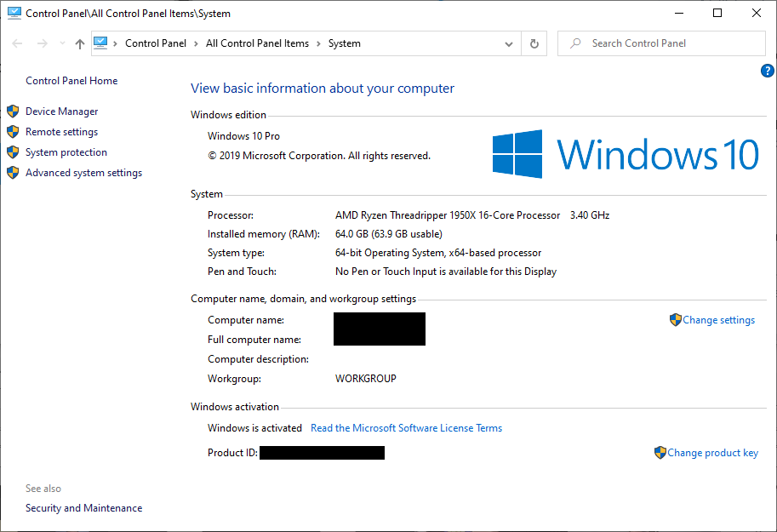Click shield icon beside Advanced system settings
Screen dimensions: 777x532
[x=13, y=172]
